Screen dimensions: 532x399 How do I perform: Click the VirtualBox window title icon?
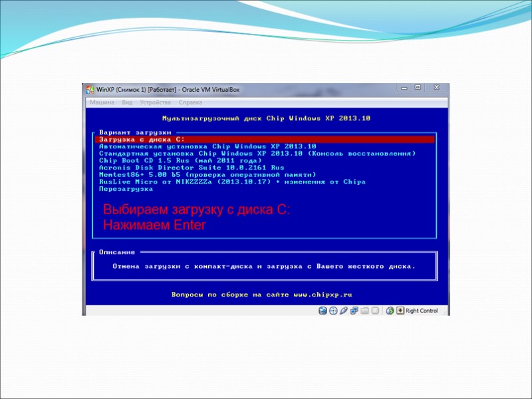(90, 90)
